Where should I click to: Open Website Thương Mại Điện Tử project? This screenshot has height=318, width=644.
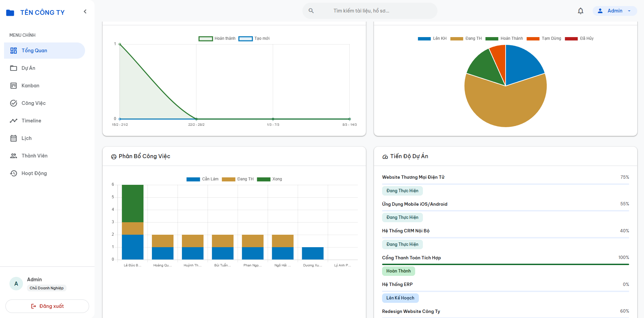click(413, 177)
